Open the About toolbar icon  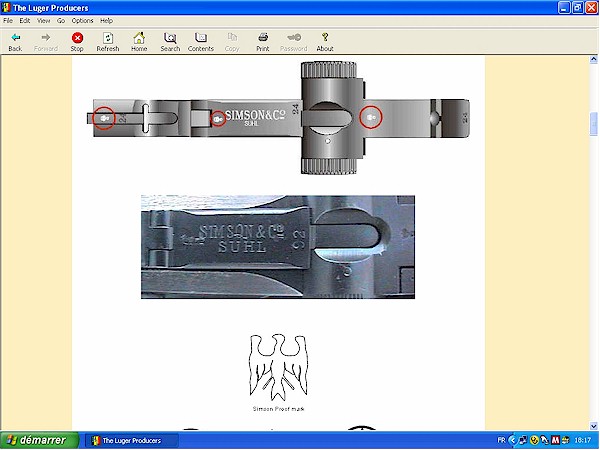tap(325, 37)
